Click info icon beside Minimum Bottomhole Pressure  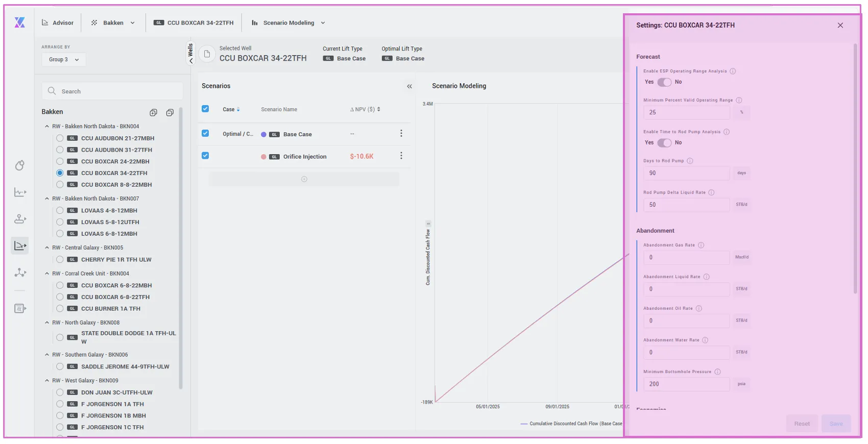(x=717, y=372)
